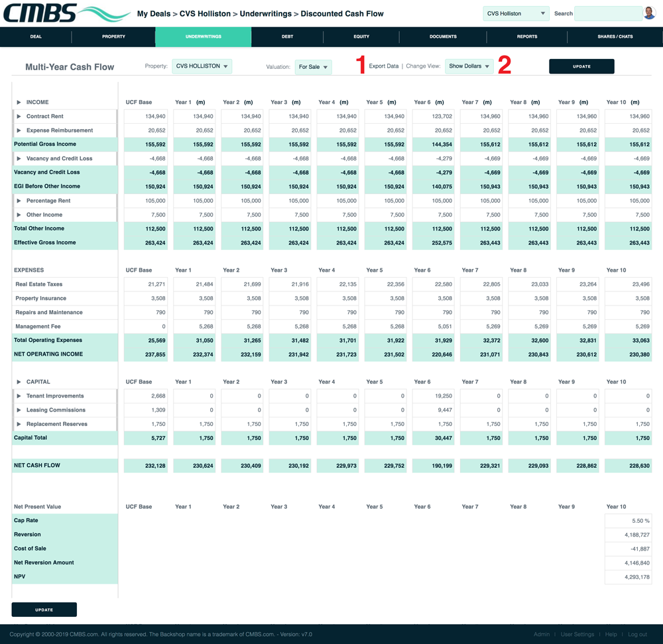Open the EQUITY tab

click(x=361, y=36)
